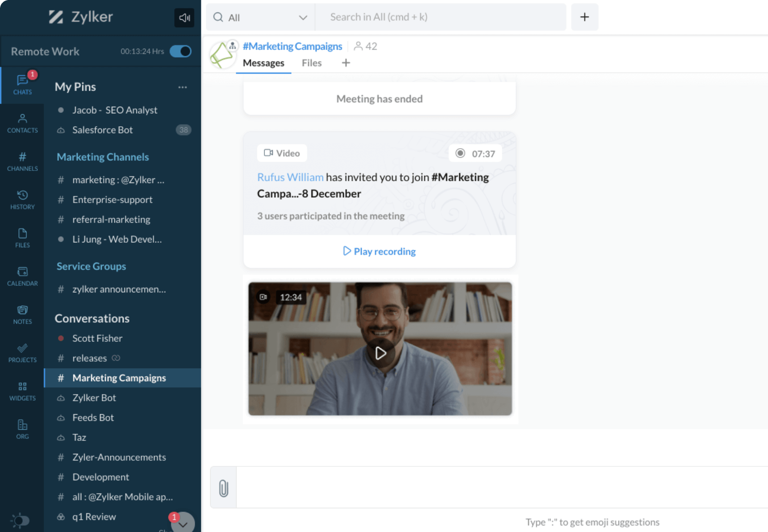Select the Messages tab
Viewport: 768px width, 532px height.
pyautogui.click(x=263, y=63)
